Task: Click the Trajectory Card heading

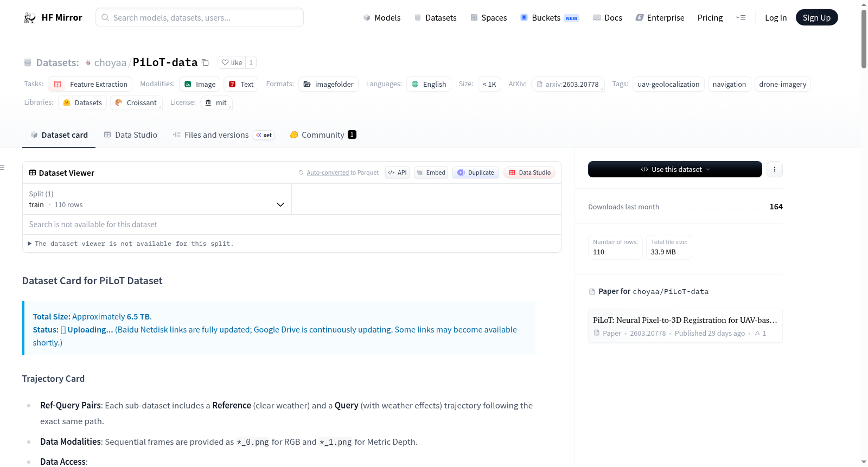Action: point(53,379)
